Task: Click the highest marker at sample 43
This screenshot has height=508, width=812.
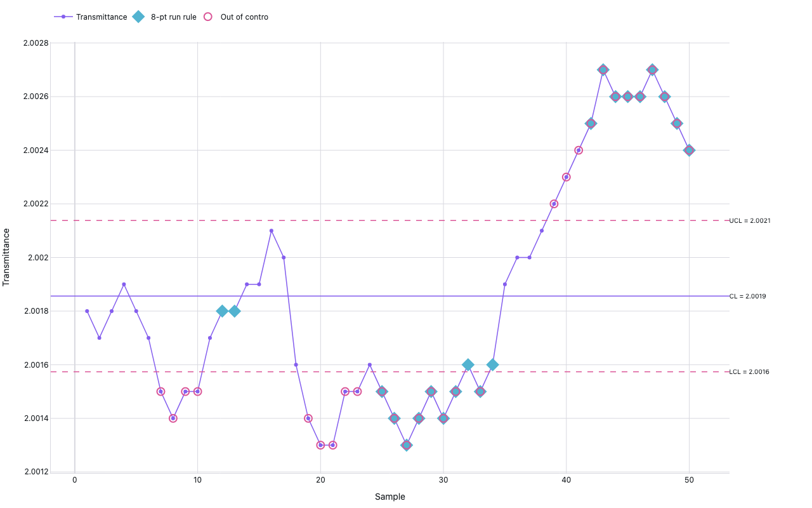Action: 603,70
